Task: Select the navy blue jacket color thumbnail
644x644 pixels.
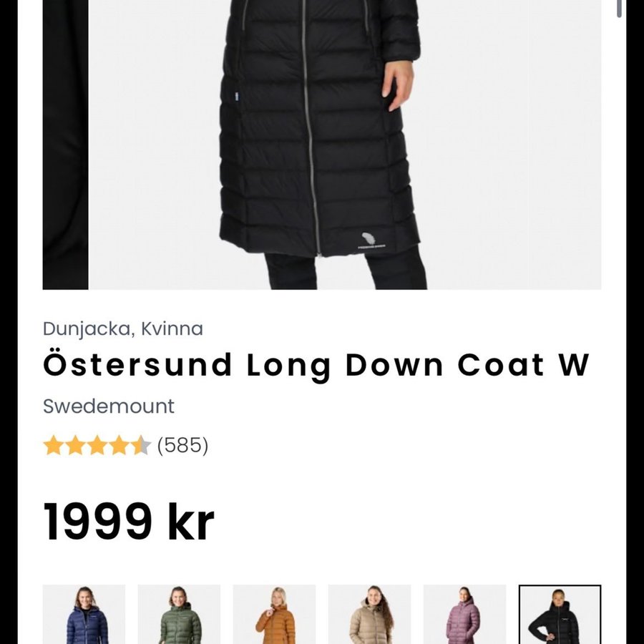Action: (84, 614)
